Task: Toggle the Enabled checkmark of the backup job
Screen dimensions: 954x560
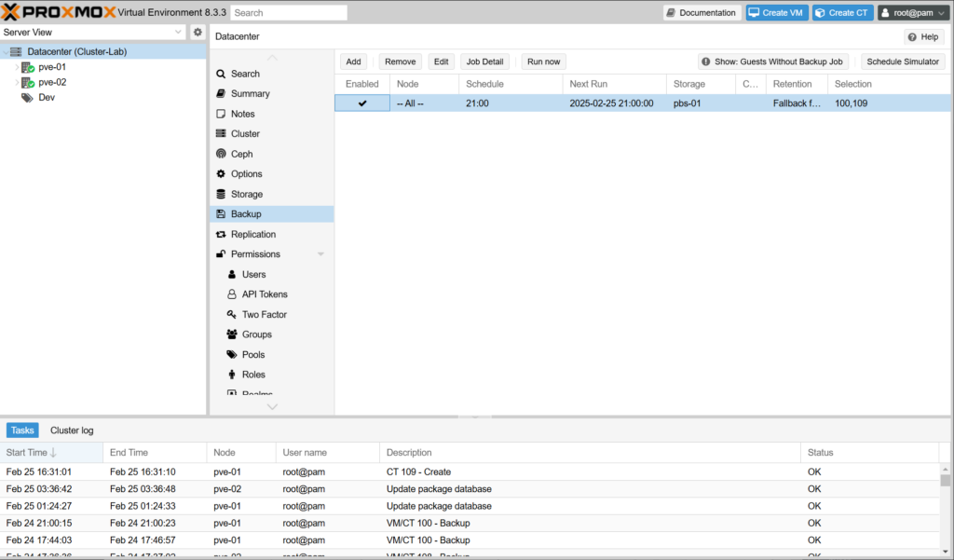Action: 362,103
